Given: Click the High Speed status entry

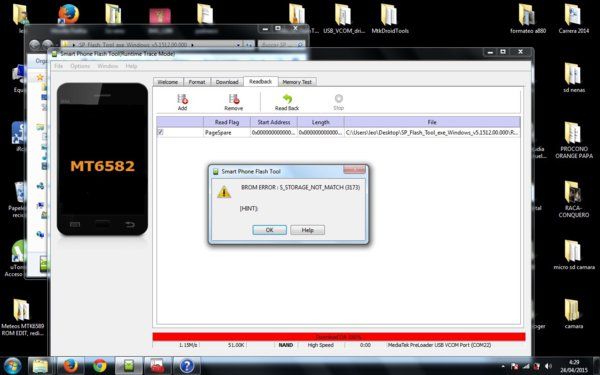Looking at the screenshot, I should coord(321,345).
